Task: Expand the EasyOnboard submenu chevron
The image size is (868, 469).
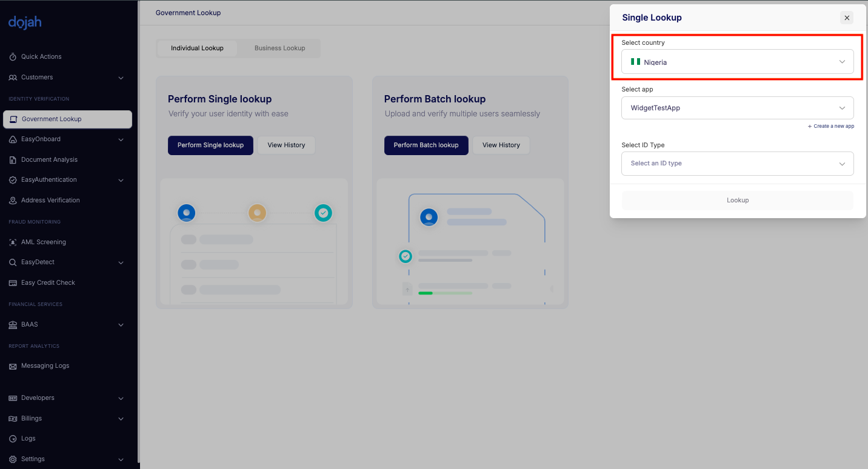Action: click(x=121, y=139)
